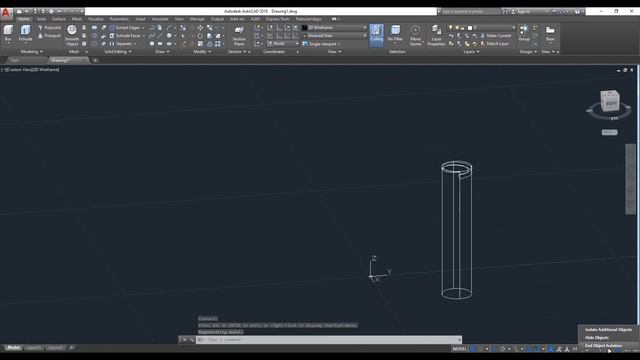Viewport: 640px width, 360px height.
Task: Open the No Filter selection tool
Action: (395, 33)
